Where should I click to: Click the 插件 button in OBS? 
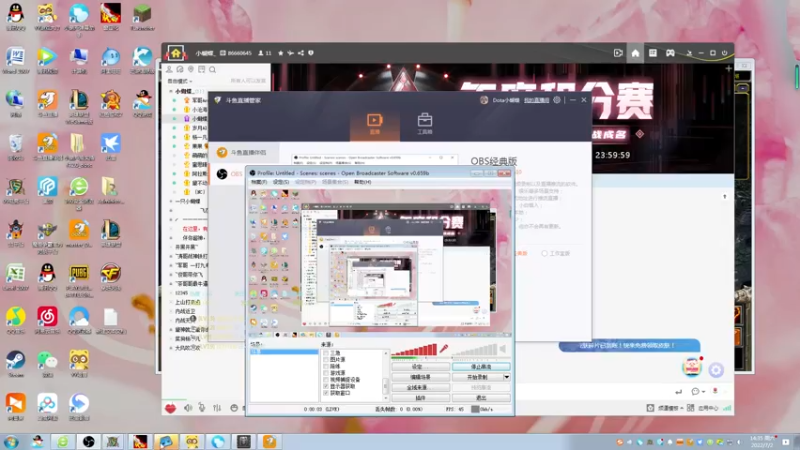(420, 397)
